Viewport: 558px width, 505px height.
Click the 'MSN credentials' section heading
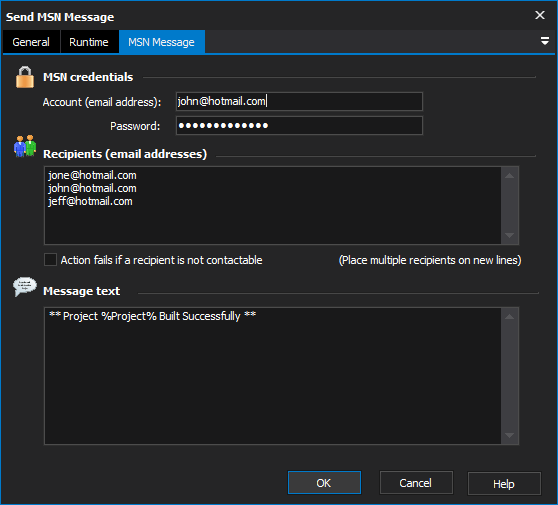click(88, 77)
